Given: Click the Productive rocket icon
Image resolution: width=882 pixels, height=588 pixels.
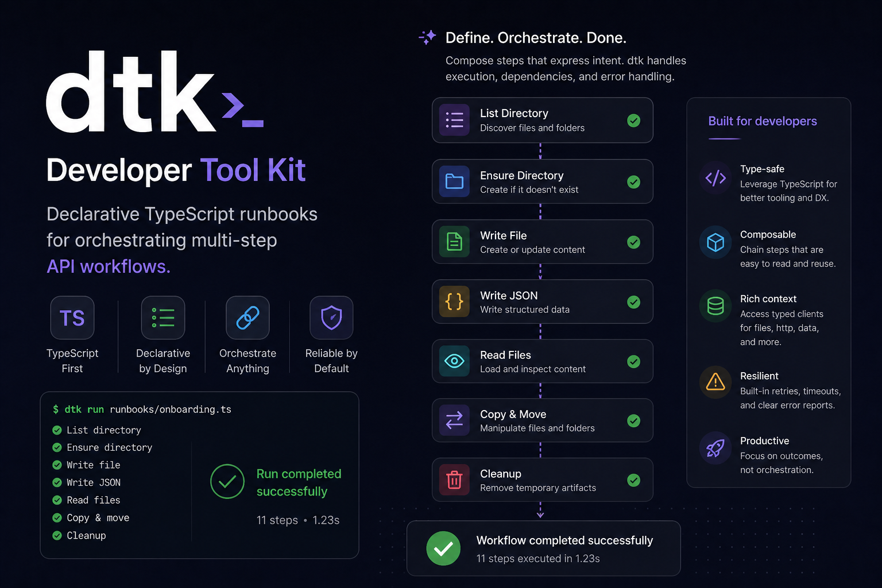Looking at the screenshot, I should coord(715,448).
